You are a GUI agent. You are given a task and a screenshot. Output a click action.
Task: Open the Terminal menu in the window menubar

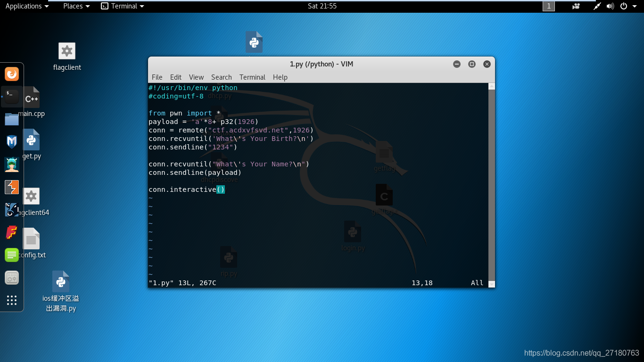[x=252, y=77]
